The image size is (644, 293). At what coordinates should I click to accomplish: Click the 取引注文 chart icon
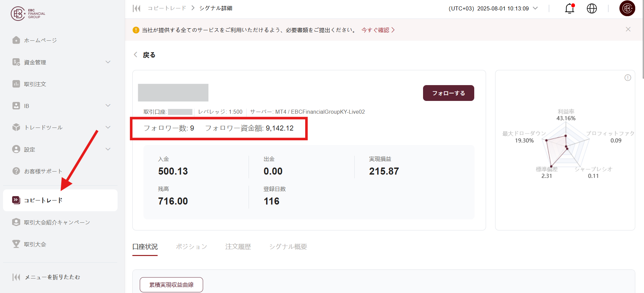(x=16, y=84)
